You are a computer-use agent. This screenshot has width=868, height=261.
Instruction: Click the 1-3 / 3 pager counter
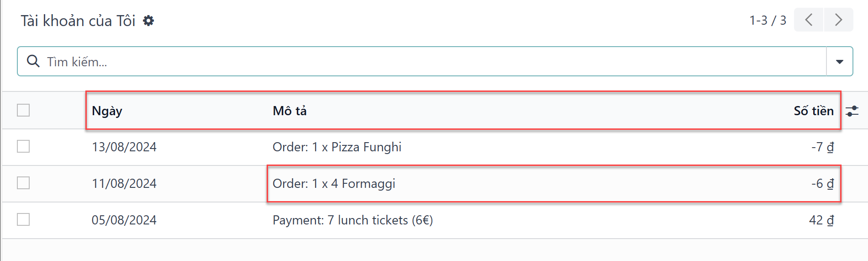click(x=768, y=20)
